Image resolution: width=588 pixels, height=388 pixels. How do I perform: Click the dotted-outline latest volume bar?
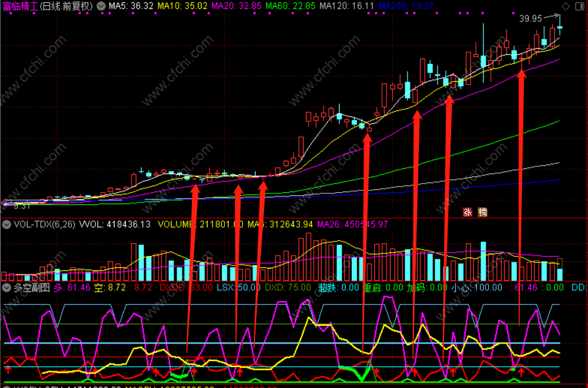pos(560,269)
